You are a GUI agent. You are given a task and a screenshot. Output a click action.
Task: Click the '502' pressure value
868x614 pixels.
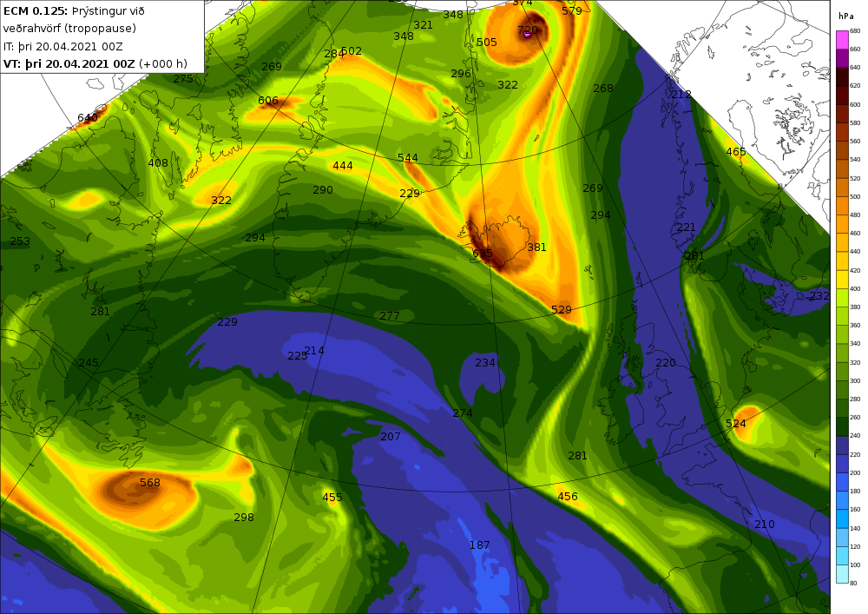(352, 51)
